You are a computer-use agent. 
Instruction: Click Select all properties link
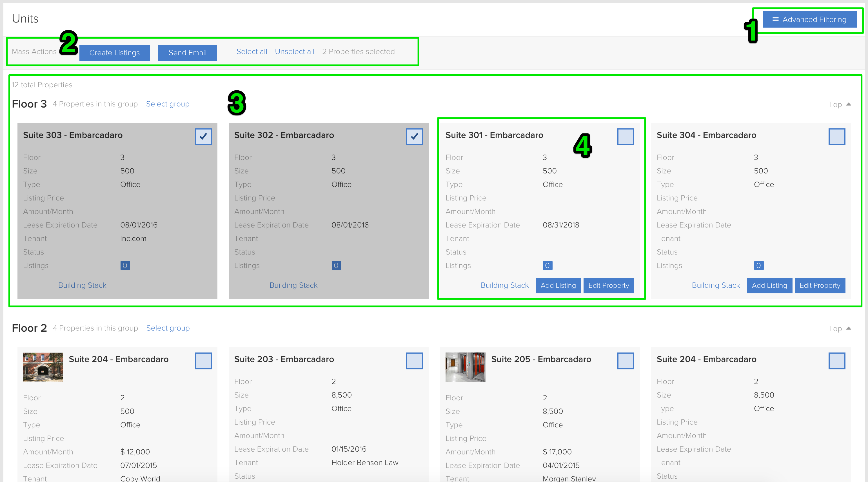point(252,52)
